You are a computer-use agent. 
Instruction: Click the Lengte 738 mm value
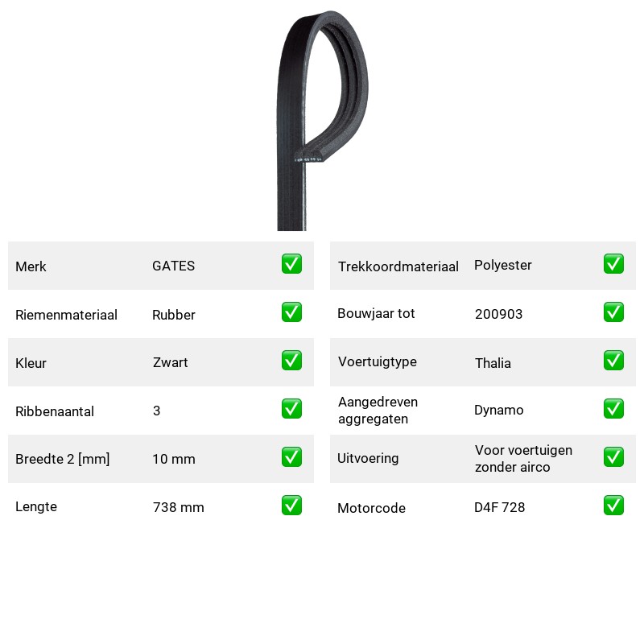coord(178,507)
